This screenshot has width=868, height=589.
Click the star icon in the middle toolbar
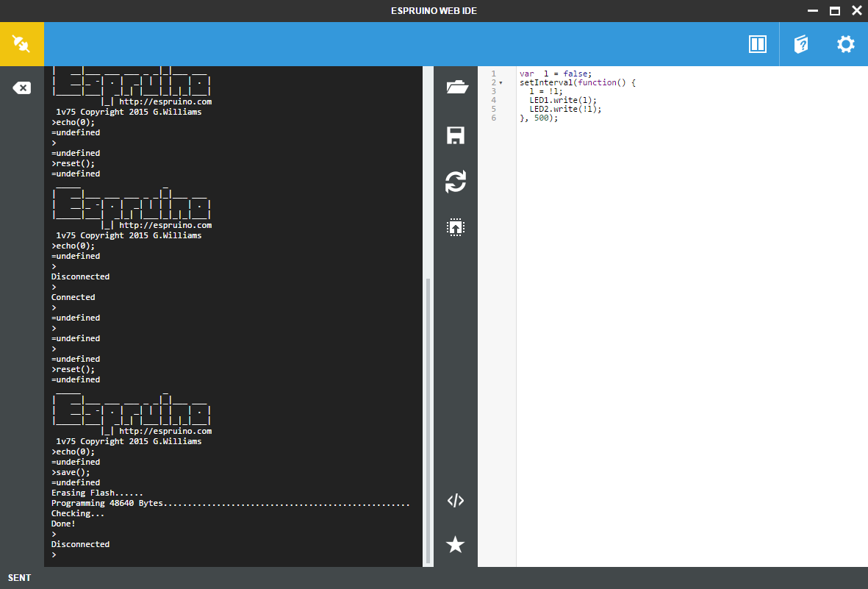(456, 545)
